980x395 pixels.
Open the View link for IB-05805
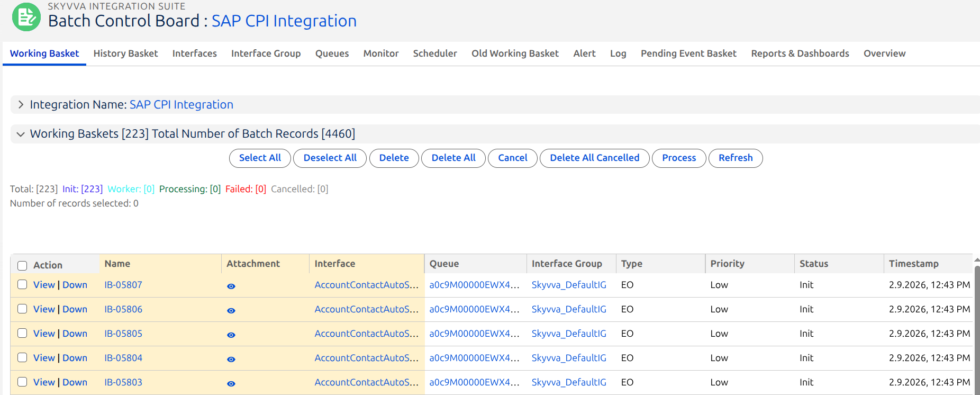click(44, 333)
